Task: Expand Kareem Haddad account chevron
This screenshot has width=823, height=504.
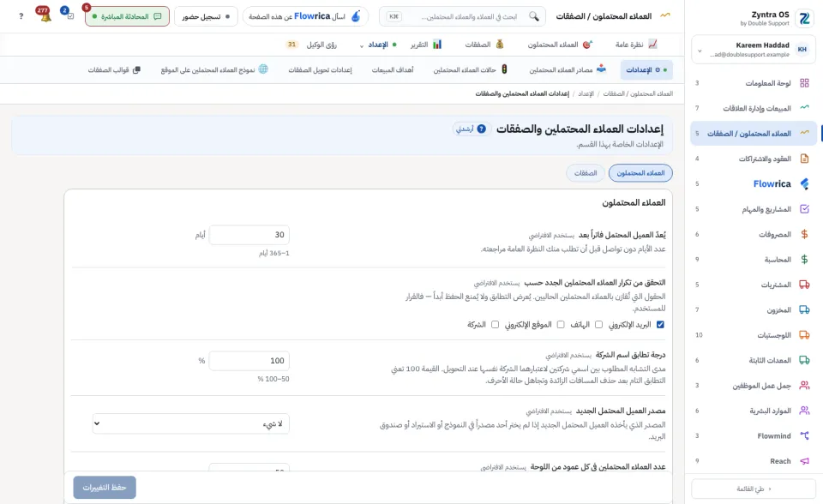Action: [x=700, y=51]
